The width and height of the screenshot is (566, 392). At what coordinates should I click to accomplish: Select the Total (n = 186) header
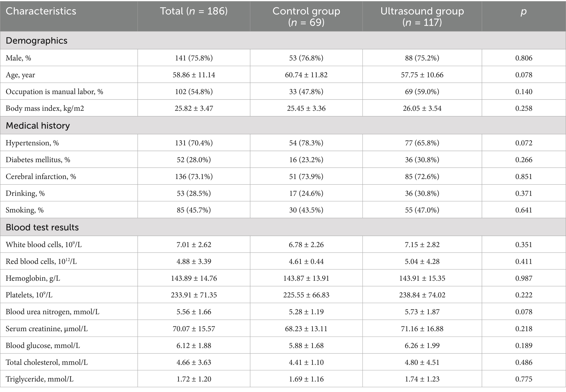click(x=194, y=11)
